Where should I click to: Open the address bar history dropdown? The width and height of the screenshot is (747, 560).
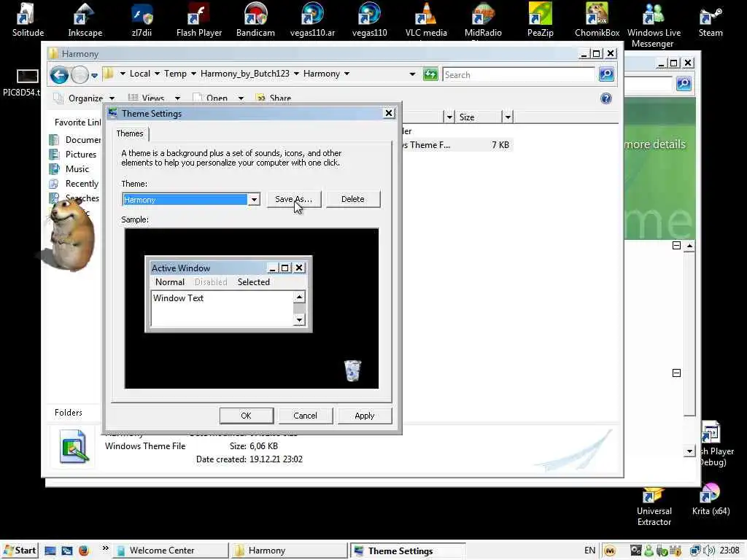[x=412, y=74]
